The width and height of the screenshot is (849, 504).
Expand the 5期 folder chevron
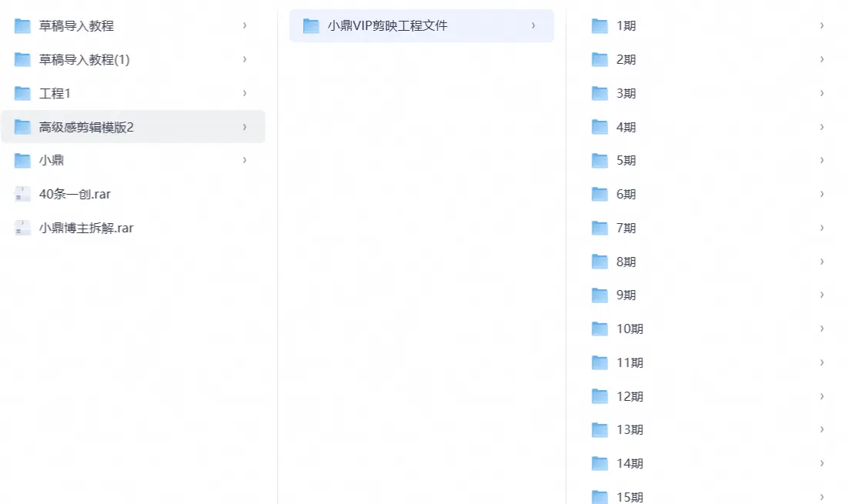click(822, 160)
